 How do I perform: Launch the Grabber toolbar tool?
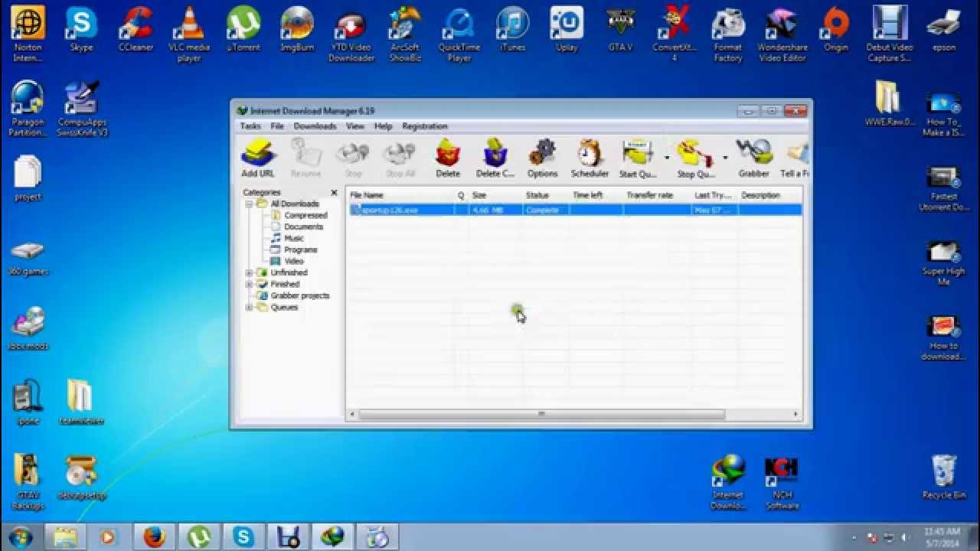point(753,158)
